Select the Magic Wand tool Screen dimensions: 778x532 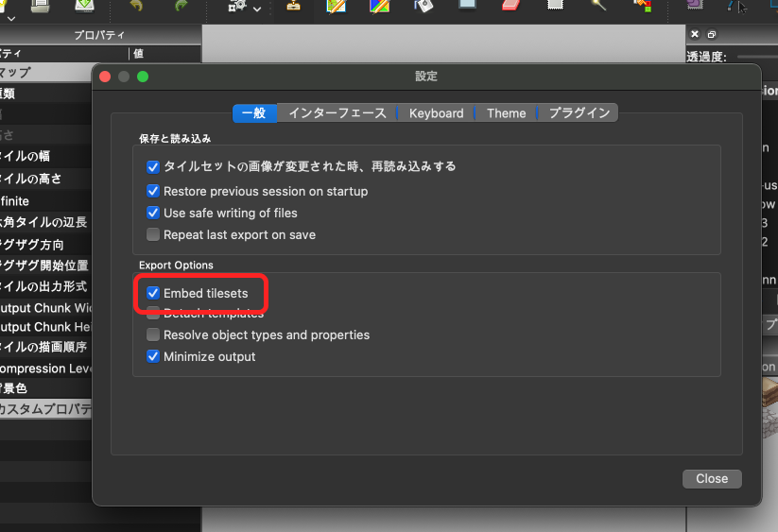tap(599, 5)
